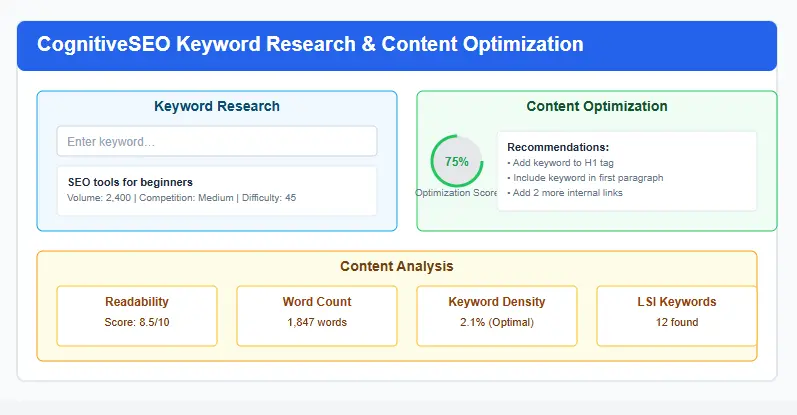This screenshot has width=797, height=415.
Task: Click the 75% optimization score circle
Action: coord(456,161)
